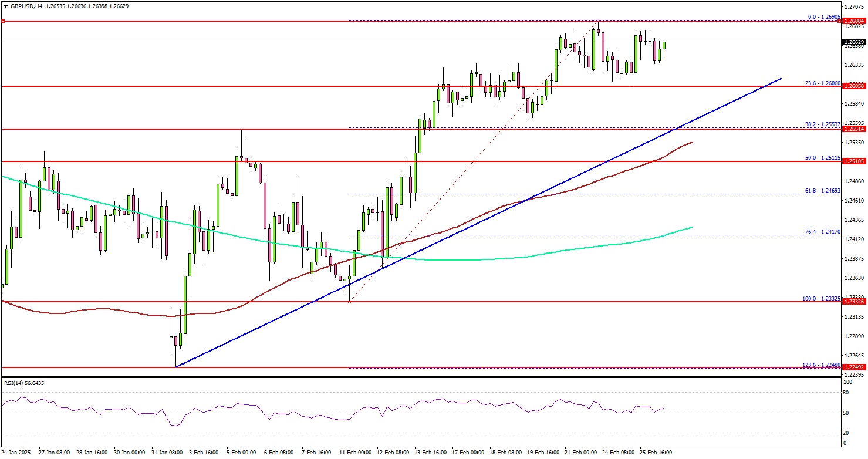Select the Fibonacci 23.6 - 1.26060 label
This screenshot has width=868, height=459.
click(824, 83)
